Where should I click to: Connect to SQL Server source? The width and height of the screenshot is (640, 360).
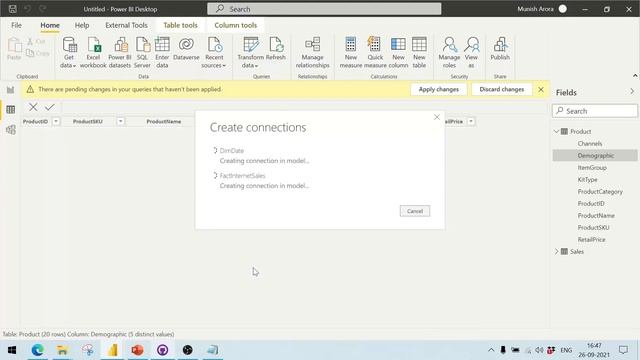tap(142, 52)
